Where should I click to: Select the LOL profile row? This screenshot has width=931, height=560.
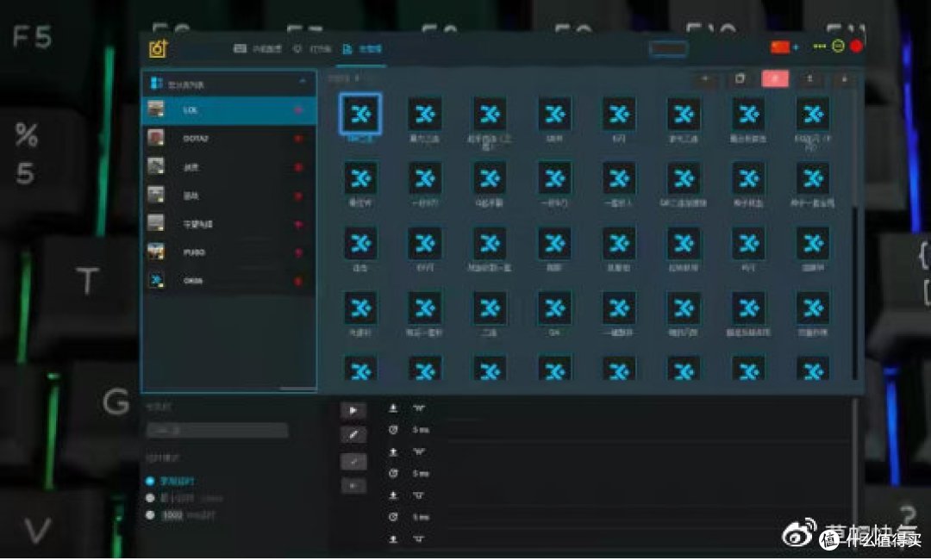229,110
